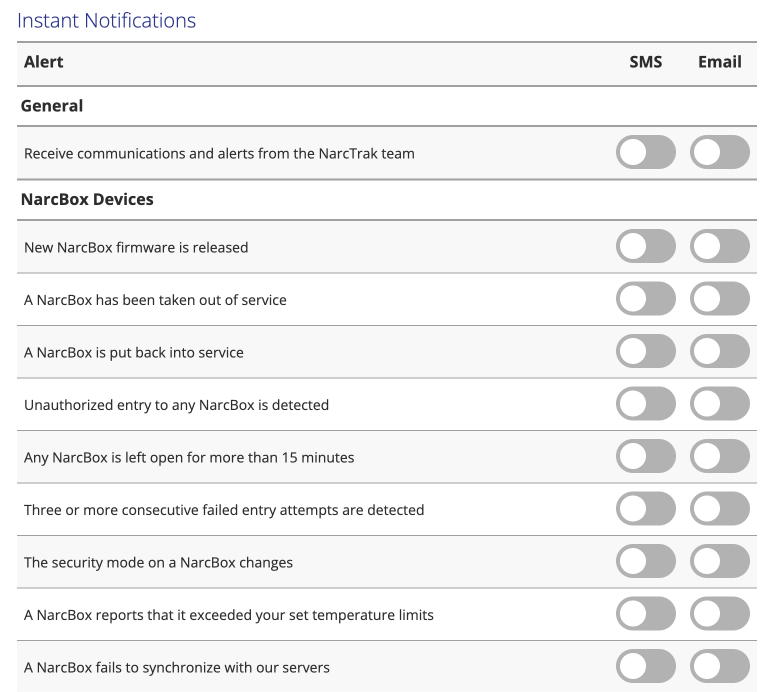Viewport: 769px width, 692px height.
Task: Enable Email for consecutive failed entry attempts
Action: [720, 509]
